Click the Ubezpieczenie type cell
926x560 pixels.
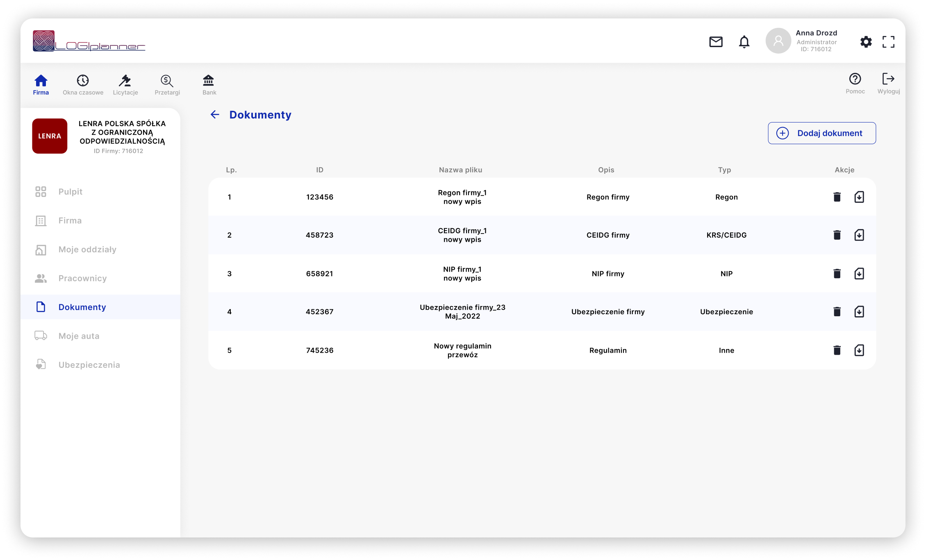pyautogui.click(x=726, y=312)
